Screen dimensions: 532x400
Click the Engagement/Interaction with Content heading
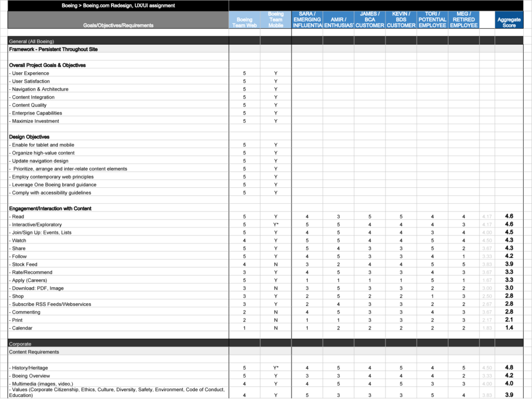[50, 209]
